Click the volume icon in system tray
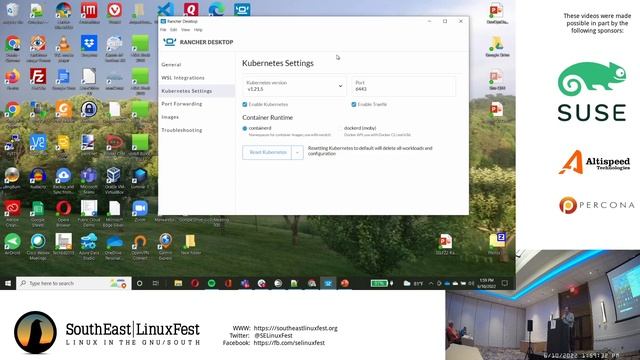 point(471,283)
